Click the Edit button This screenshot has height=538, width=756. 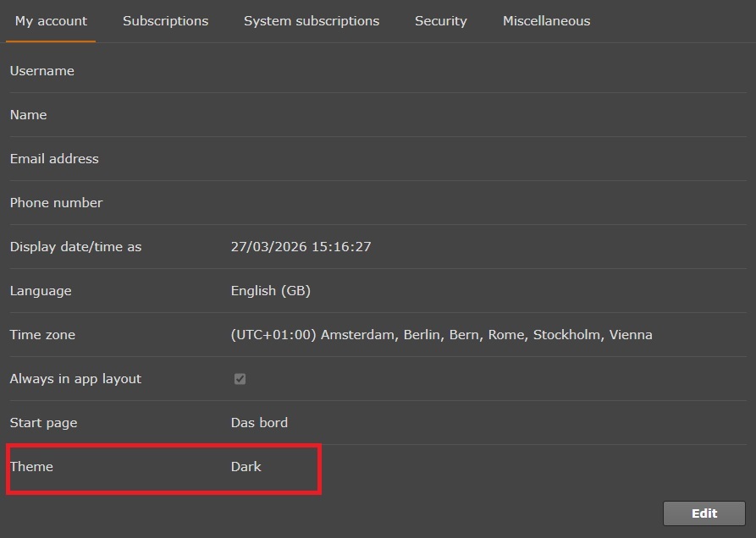click(704, 513)
